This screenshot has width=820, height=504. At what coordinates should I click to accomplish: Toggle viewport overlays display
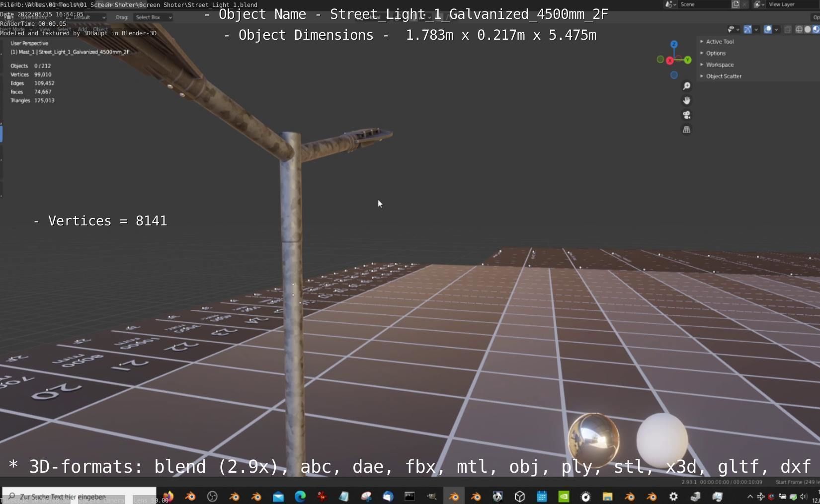point(768,29)
